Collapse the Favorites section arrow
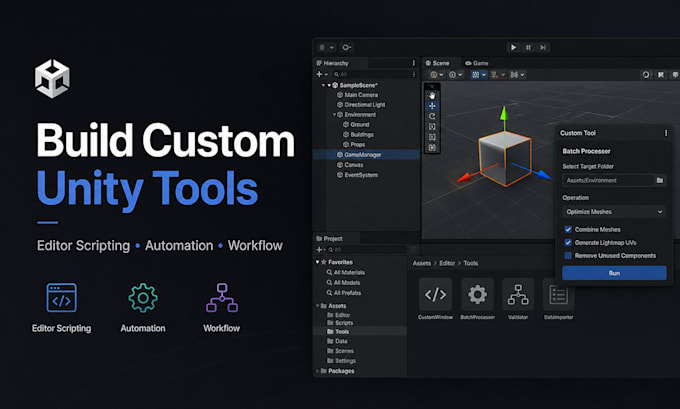 coord(317,262)
